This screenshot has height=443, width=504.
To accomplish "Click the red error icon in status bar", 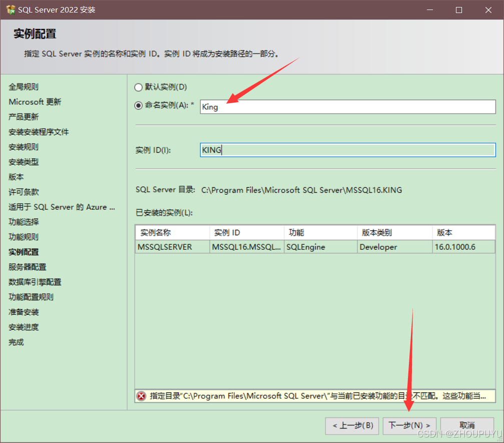I will 141,396.
